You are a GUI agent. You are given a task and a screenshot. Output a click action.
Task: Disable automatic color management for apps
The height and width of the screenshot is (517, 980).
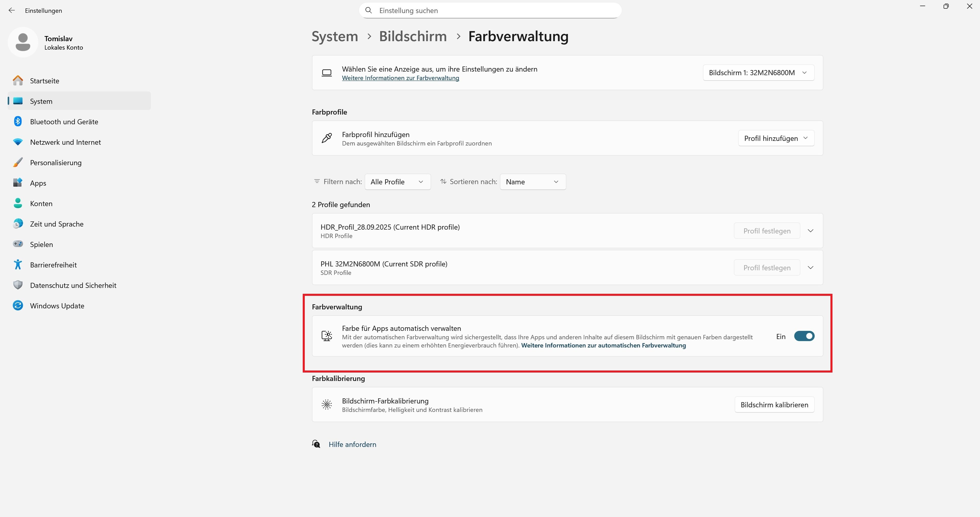804,336
